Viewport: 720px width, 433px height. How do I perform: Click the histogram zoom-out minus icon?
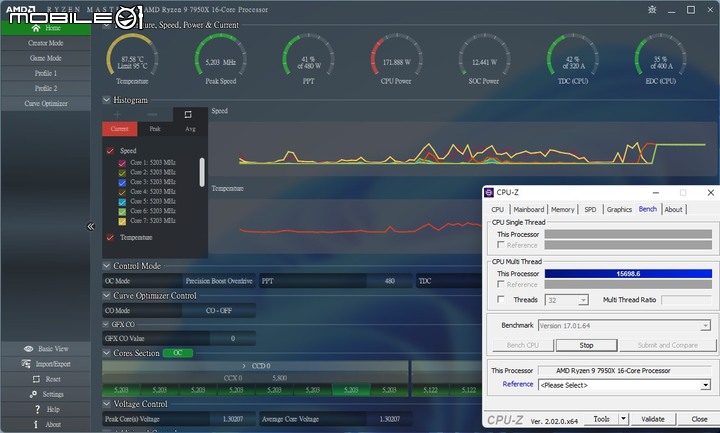[x=152, y=114]
